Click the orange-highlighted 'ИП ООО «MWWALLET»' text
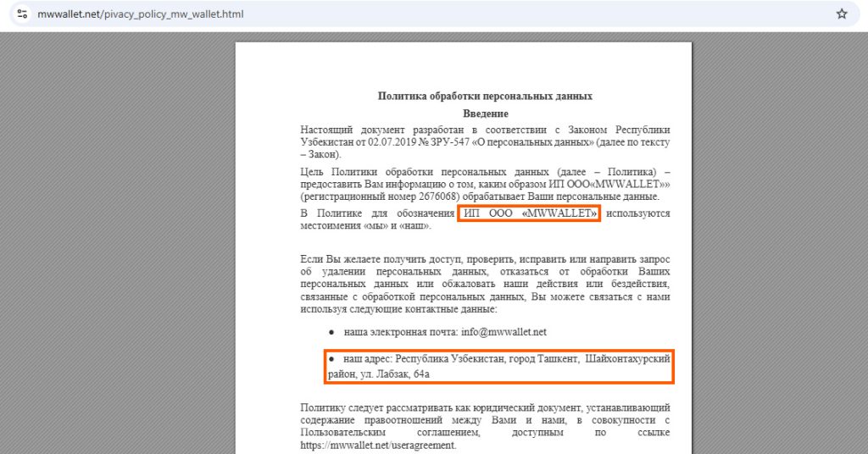The image size is (868, 454). click(x=529, y=213)
